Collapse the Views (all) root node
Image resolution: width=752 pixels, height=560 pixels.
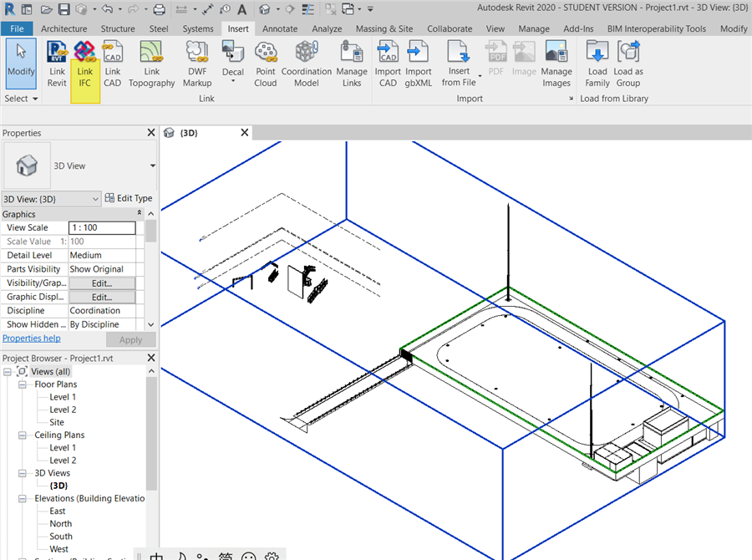click(8, 372)
